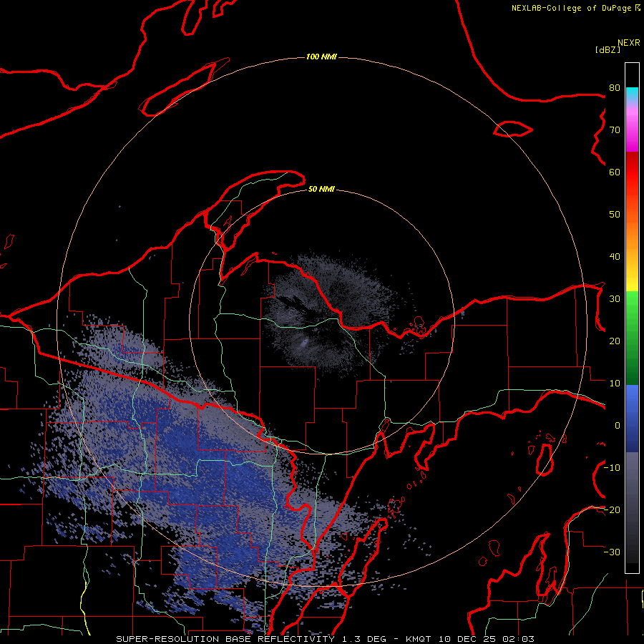Pick the blue segment of reflectivity color bar
Image resolution: width=644 pixels, height=644 pixels.
click(x=632, y=419)
